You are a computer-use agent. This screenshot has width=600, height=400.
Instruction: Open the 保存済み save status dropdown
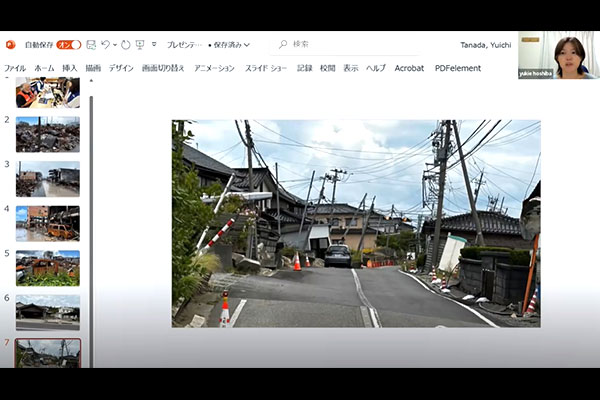pos(231,45)
